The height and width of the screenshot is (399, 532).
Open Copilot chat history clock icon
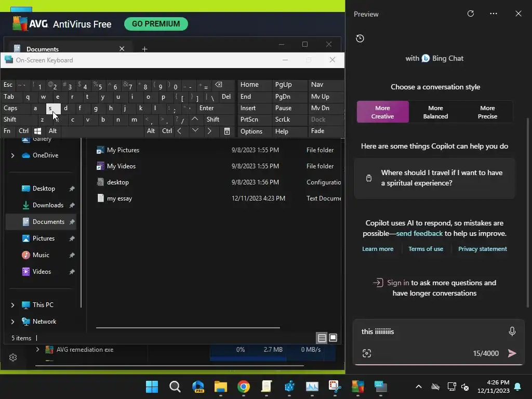pyautogui.click(x=360, y=38)
